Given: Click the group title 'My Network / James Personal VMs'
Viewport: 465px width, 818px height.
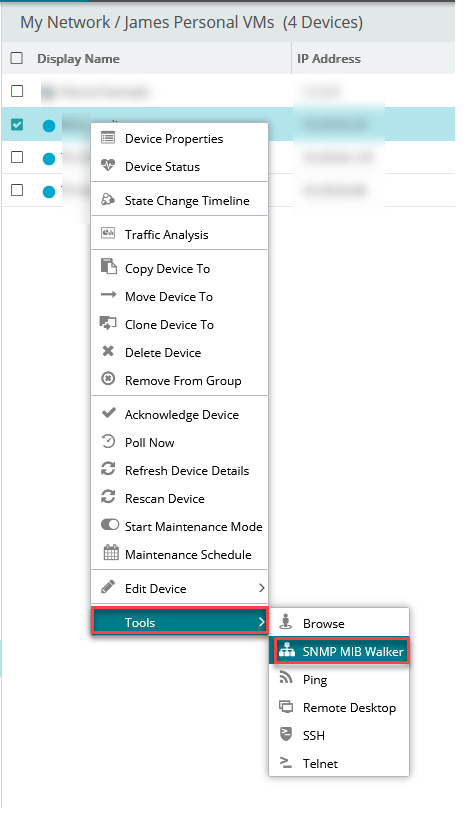Looking at the screenshot, I should (x=147, y=22).
